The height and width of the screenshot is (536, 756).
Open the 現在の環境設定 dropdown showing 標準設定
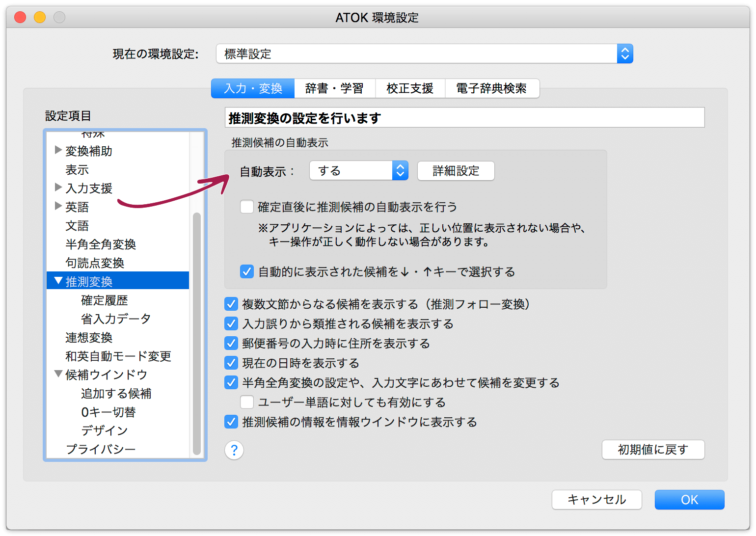(425, 54)
